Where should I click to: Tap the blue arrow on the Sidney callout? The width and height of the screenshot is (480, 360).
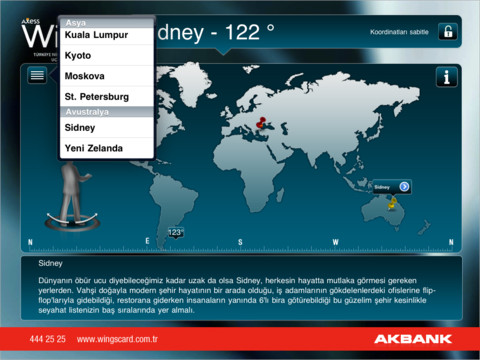(x=404, y=187)
